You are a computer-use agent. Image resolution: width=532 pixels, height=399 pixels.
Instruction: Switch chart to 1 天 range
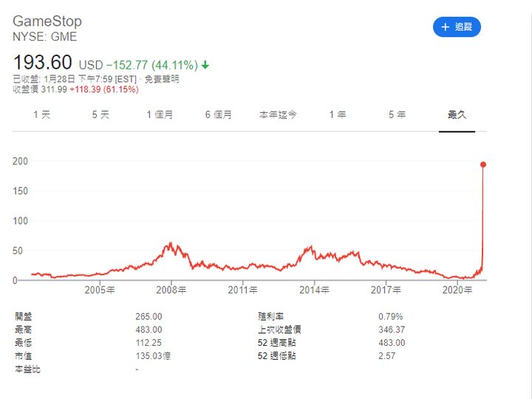pyautogui.click(x=41, y=115)
